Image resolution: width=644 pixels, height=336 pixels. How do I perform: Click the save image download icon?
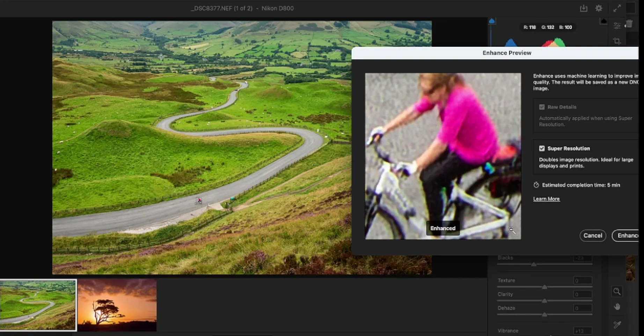(584, 8)
